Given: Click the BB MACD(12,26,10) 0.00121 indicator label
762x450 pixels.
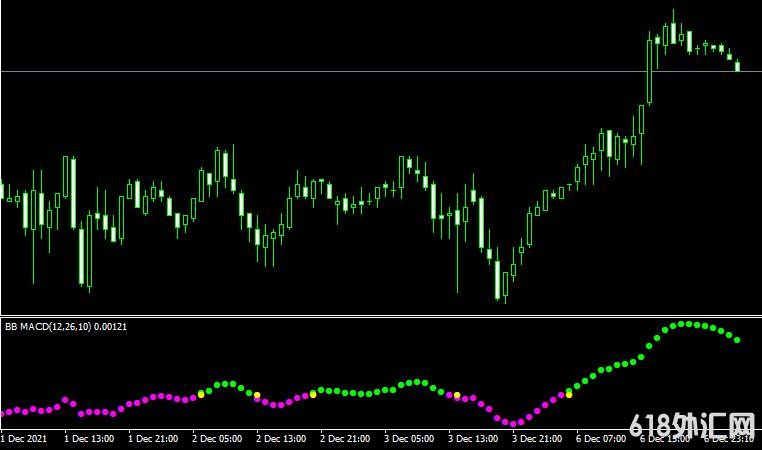Looking at the screenshot, I should [66, 327].
